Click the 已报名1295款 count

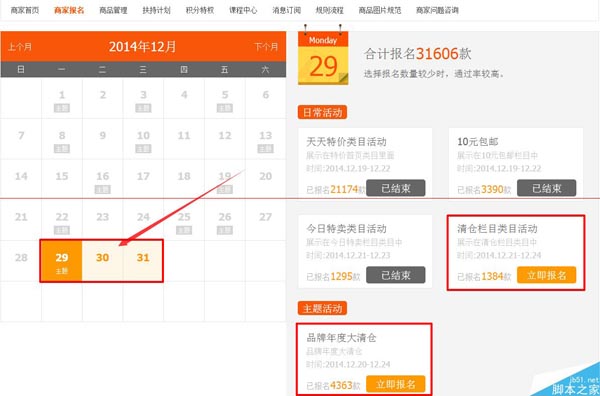tap(333, 276)
